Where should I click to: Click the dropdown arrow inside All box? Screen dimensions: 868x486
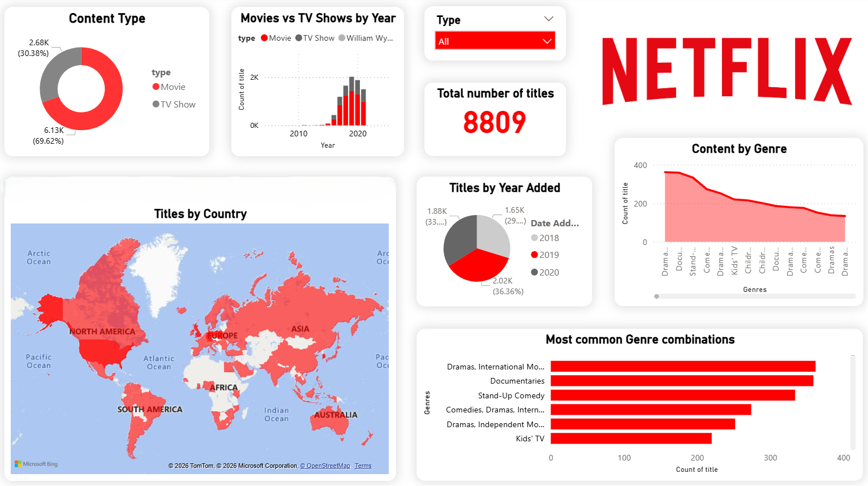(547, 41)
